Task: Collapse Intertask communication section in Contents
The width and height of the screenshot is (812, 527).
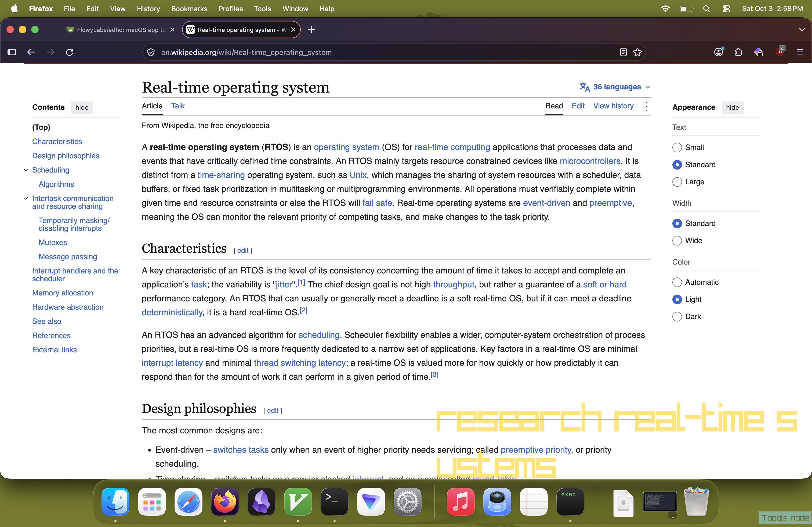Action: [26, 198]
